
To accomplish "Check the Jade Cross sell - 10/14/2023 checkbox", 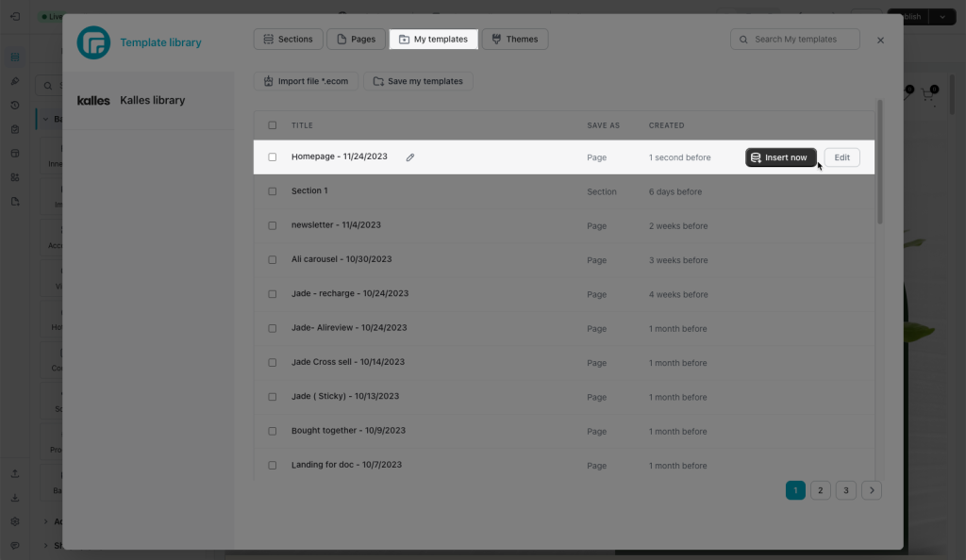I will (273, 362).
